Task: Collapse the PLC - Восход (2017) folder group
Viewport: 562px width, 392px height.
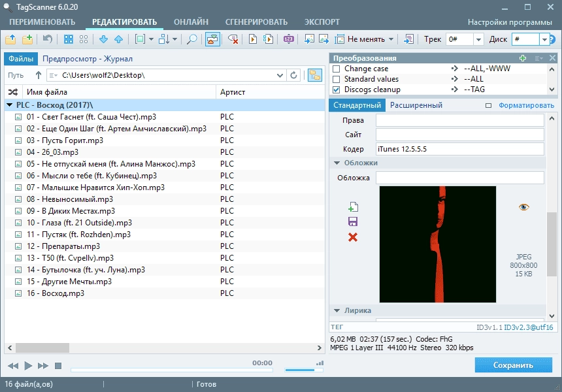Action: [x=10, y=105]
